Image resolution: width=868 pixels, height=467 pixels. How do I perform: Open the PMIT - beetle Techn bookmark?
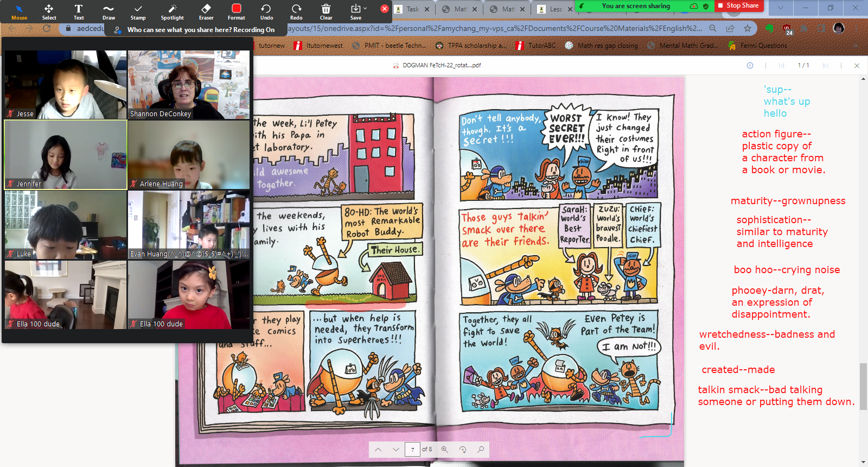(389, 46)
